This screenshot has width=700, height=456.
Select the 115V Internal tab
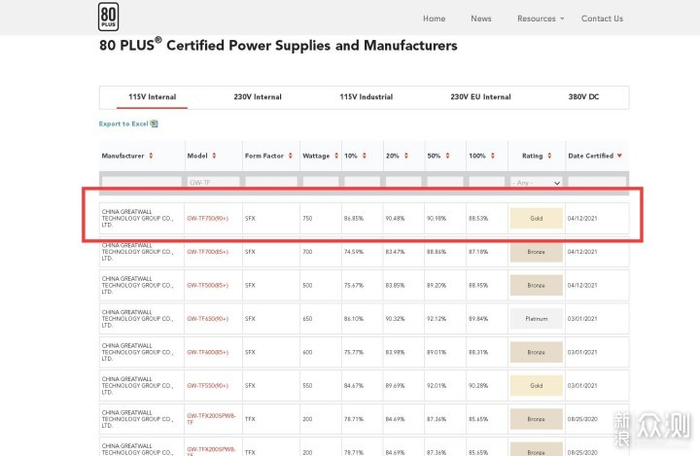tap(152, 97)
